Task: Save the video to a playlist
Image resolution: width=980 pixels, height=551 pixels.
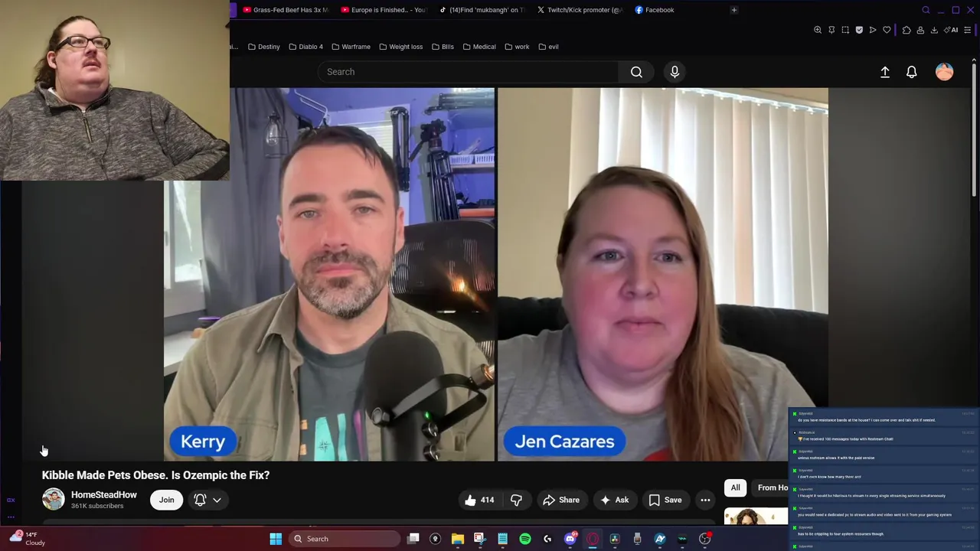Action: tap(665, 500)
